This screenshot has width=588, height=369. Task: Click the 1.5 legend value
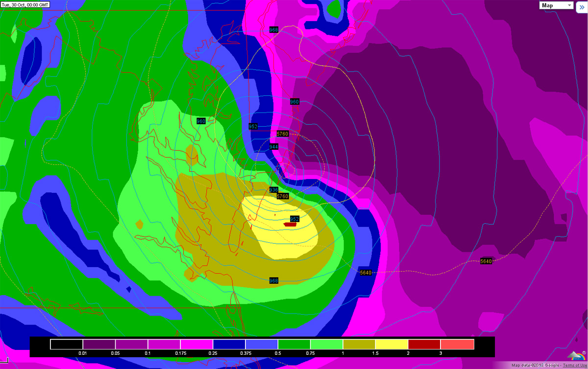click(376, 353)
